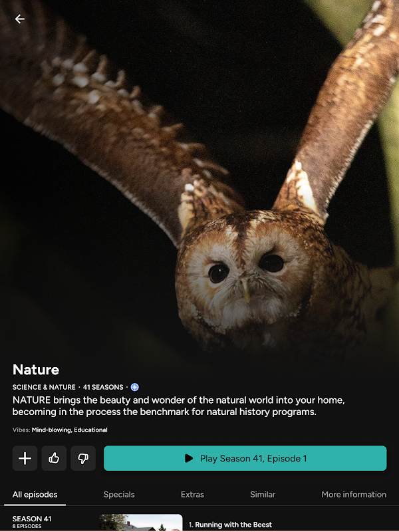The width and height of the screenshot is (399, 532).
Task: Show the Similar tab
Action: 263,495
